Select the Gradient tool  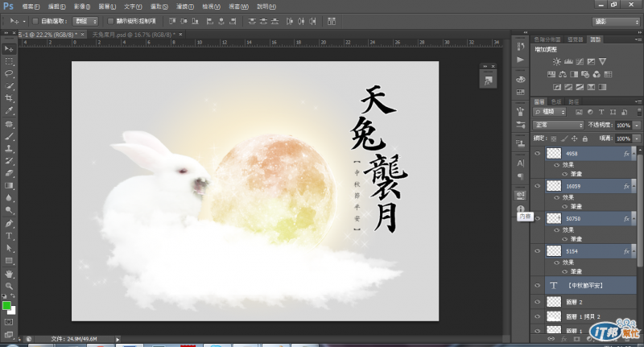(9, 186)
